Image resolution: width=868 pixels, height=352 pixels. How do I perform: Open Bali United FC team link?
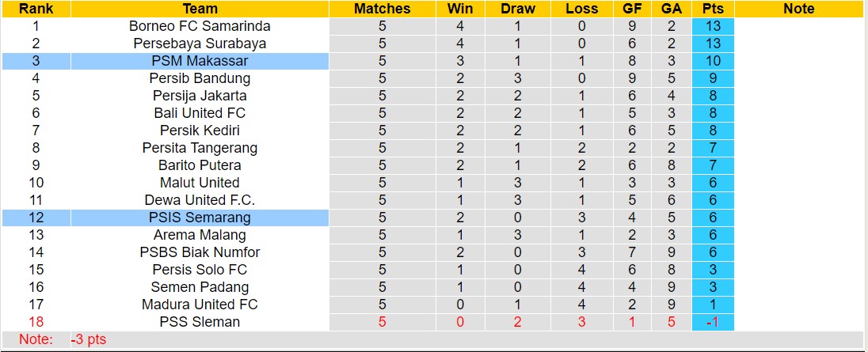(x=200, y=113)
